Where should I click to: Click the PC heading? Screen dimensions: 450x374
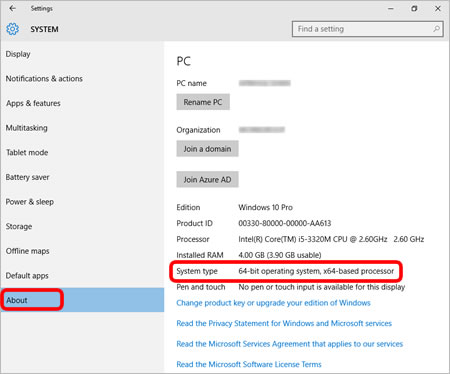(x=184, y=61)
